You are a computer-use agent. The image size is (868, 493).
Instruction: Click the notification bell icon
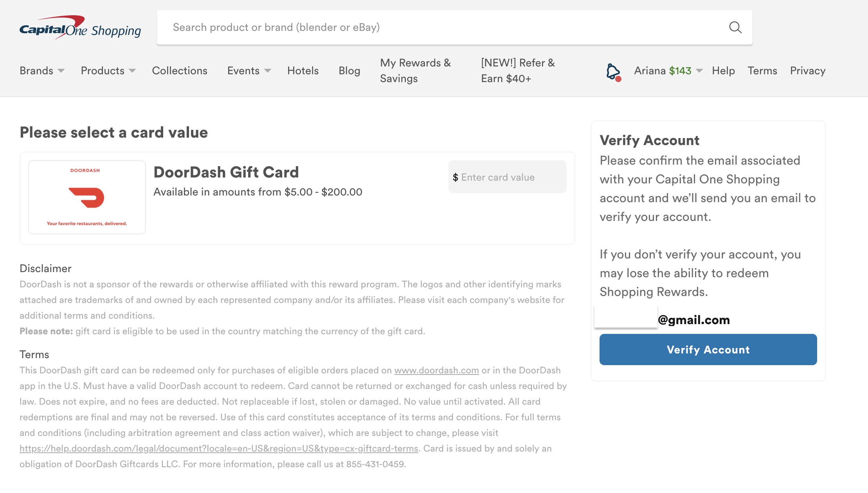[614, 70]
